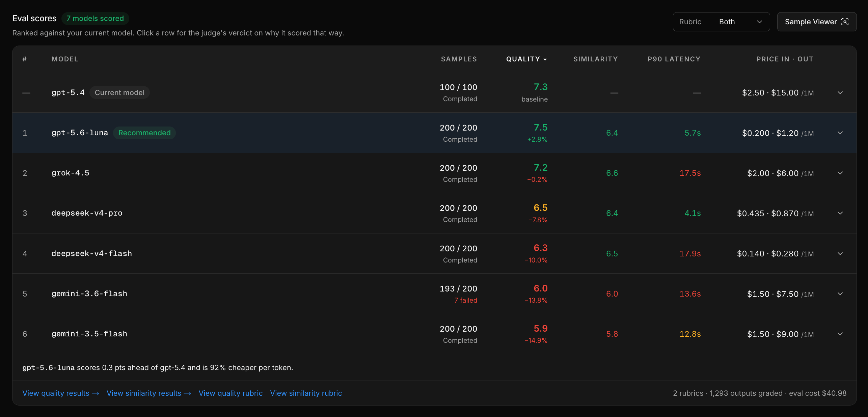
Task: Click the Sample Viewer focus icon
Action: click(845, 22)
